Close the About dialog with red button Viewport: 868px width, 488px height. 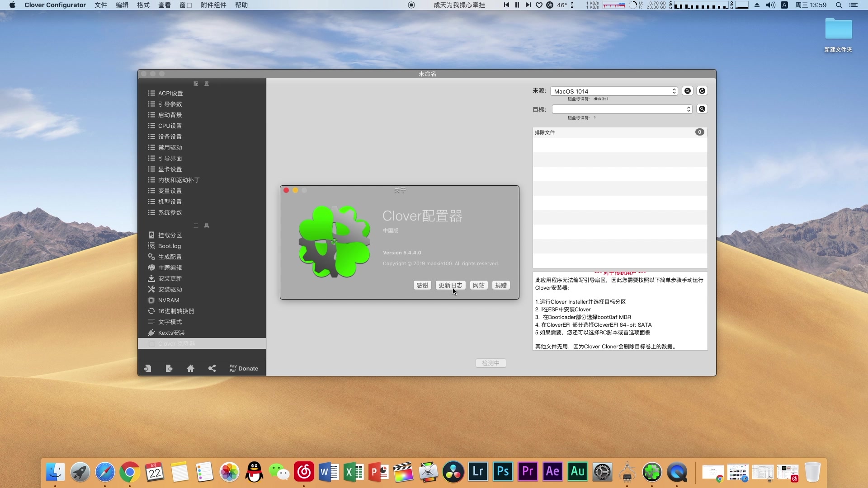(286, 190)
